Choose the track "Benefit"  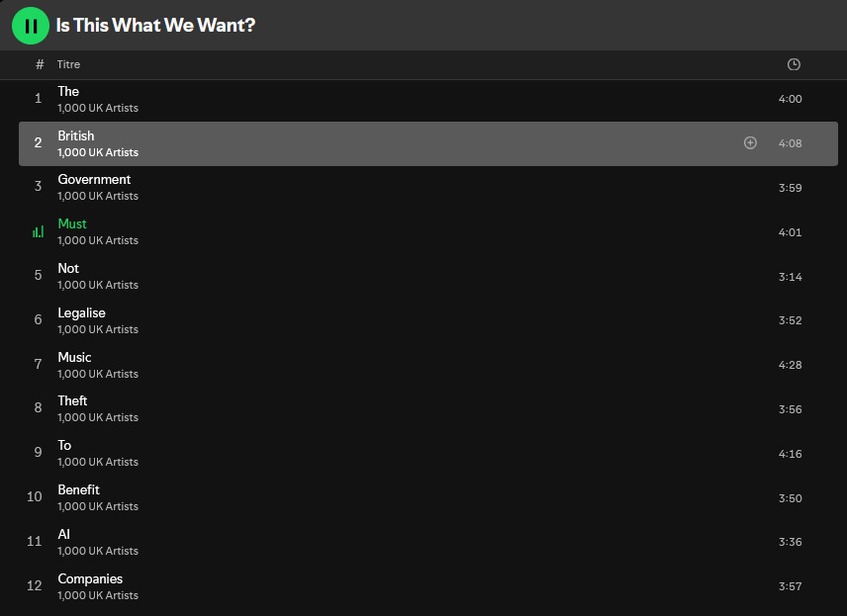pyautogui.click(x=78, y=489)
